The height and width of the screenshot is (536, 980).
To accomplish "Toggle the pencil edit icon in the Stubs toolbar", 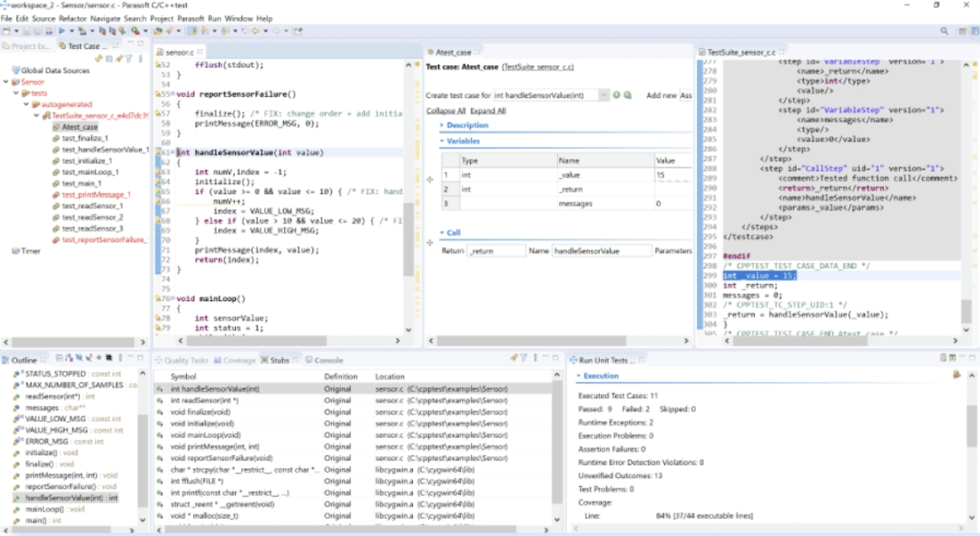I will [514, 357].
